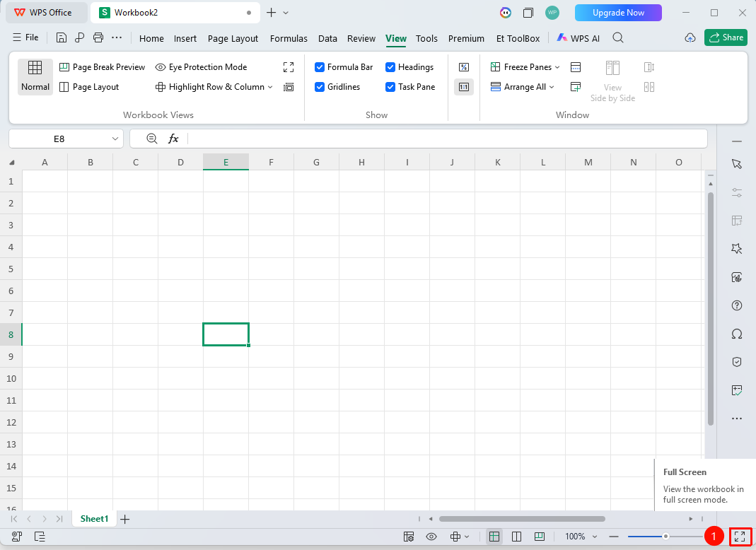Open the search magnifier in the menu bar
The image size is (756, 550).
point(617,37)
